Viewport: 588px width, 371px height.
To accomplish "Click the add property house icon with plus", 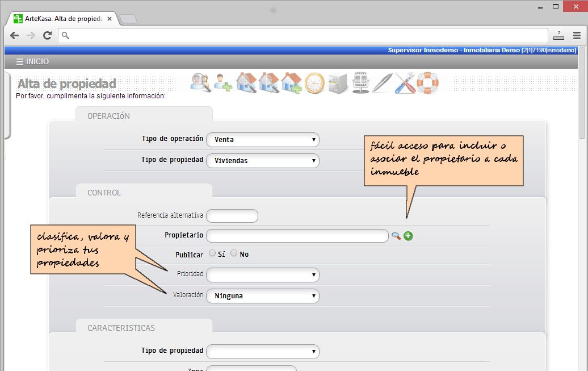I will (x=291, y=83).
